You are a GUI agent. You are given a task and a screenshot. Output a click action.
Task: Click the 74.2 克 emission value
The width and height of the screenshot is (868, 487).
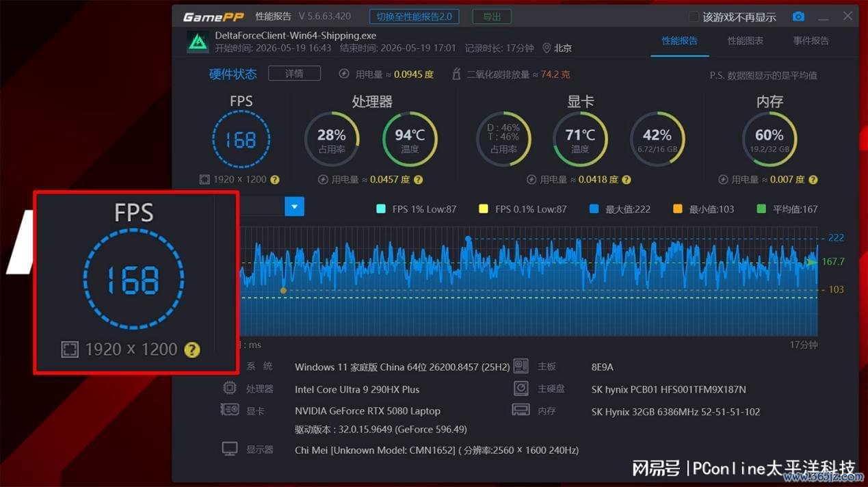pyautogui.click(x=555, y=74)
